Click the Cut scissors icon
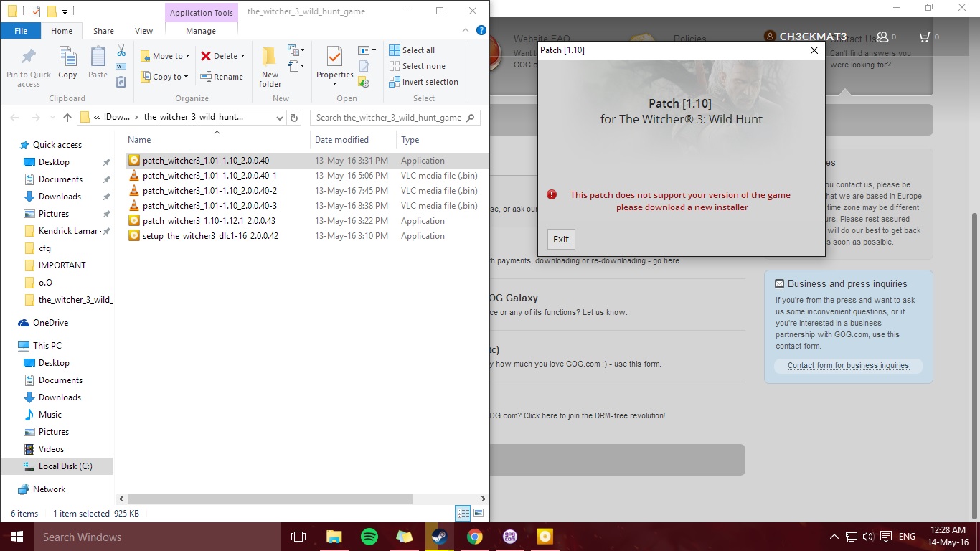This screenshot has width=980, height=551. tap(121, 51)
